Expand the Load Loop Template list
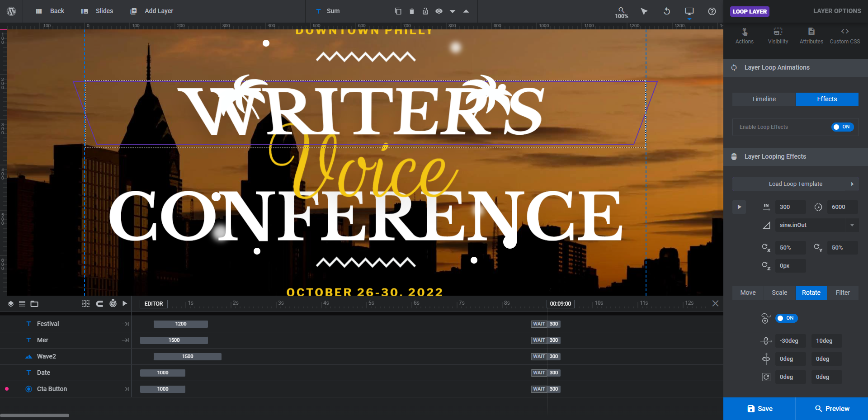 coord(796,184)
